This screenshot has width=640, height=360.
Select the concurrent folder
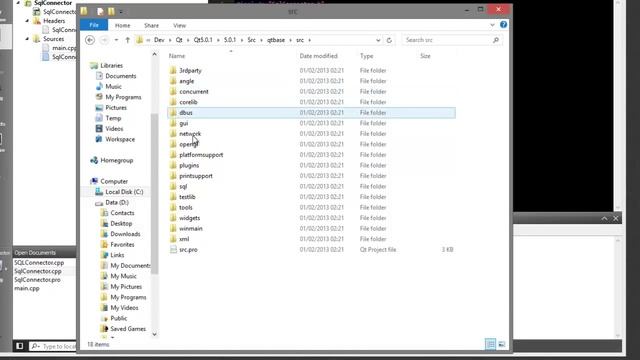click(194, 91)
